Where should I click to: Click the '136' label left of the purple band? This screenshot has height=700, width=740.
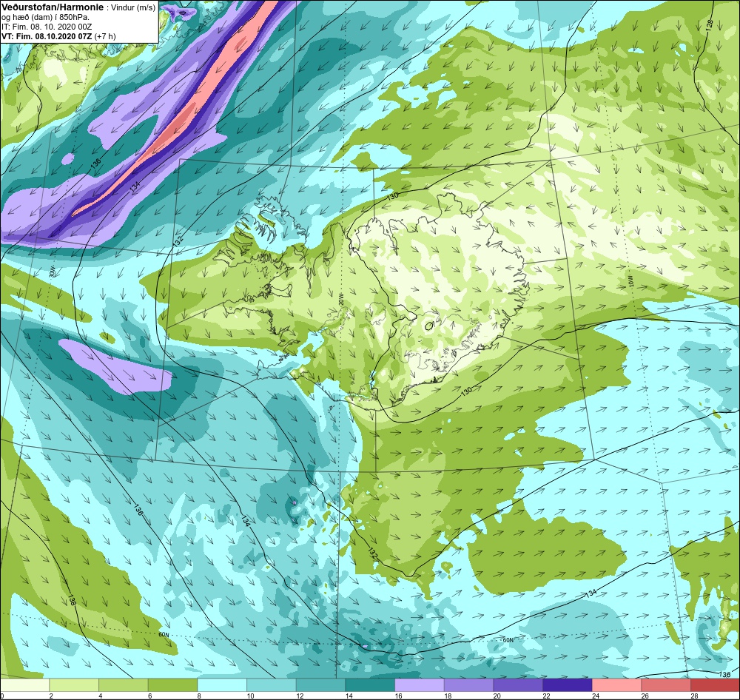(x=97, y=164)
